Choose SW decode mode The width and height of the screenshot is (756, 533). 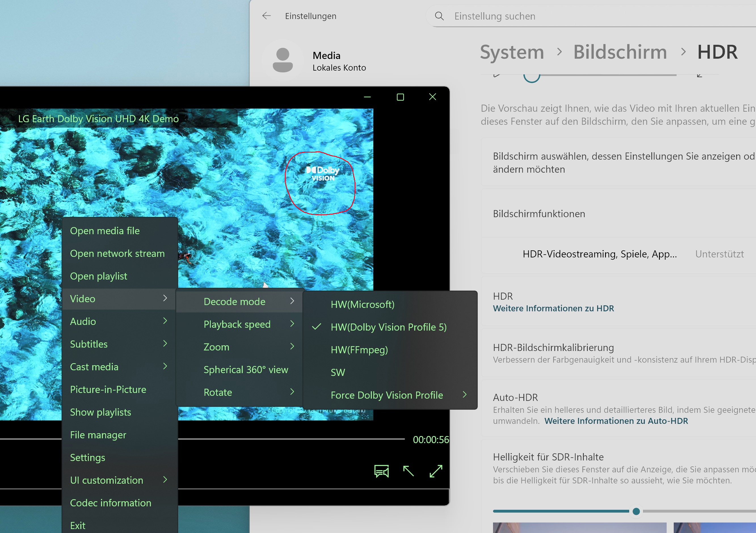click(x=338, y=373)
